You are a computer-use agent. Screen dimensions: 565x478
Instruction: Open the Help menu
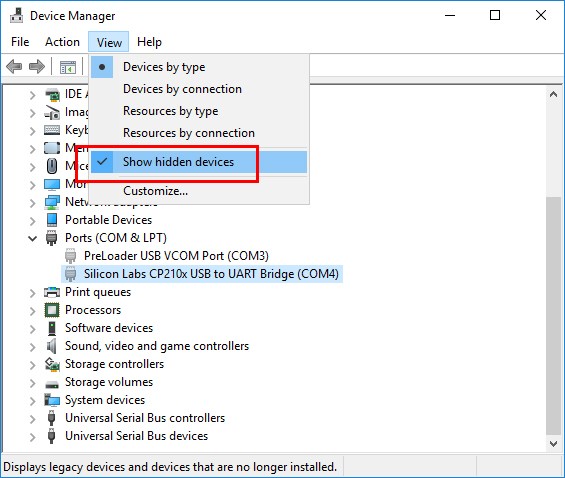[149, 42]
